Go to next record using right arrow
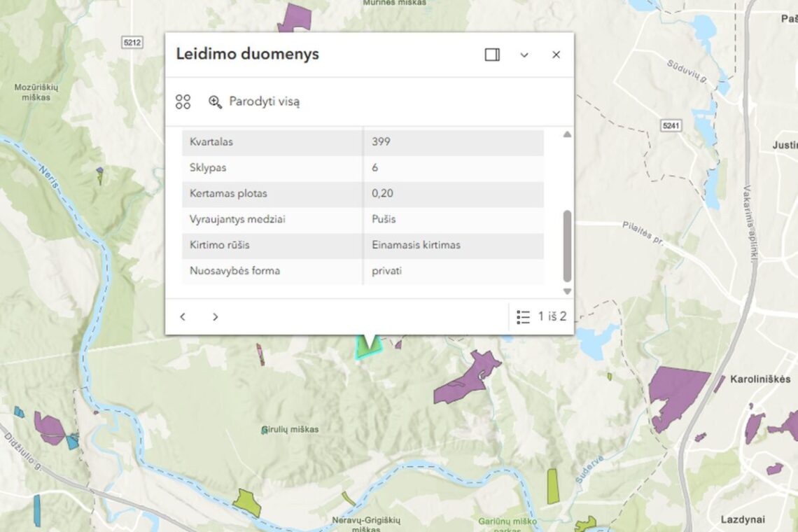The height and width of the screenshot is (532, 798). click(216, 316)
